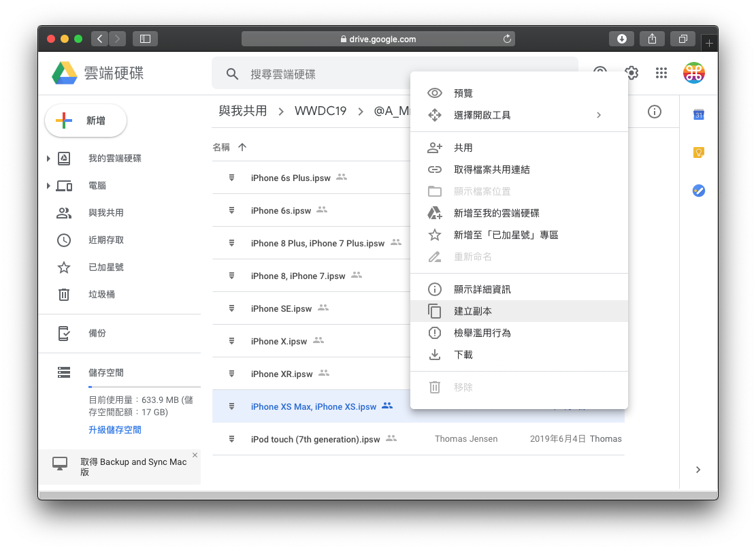Open the Google apps grid
Viewport: 756px width, 550px height.
(661, 73)
